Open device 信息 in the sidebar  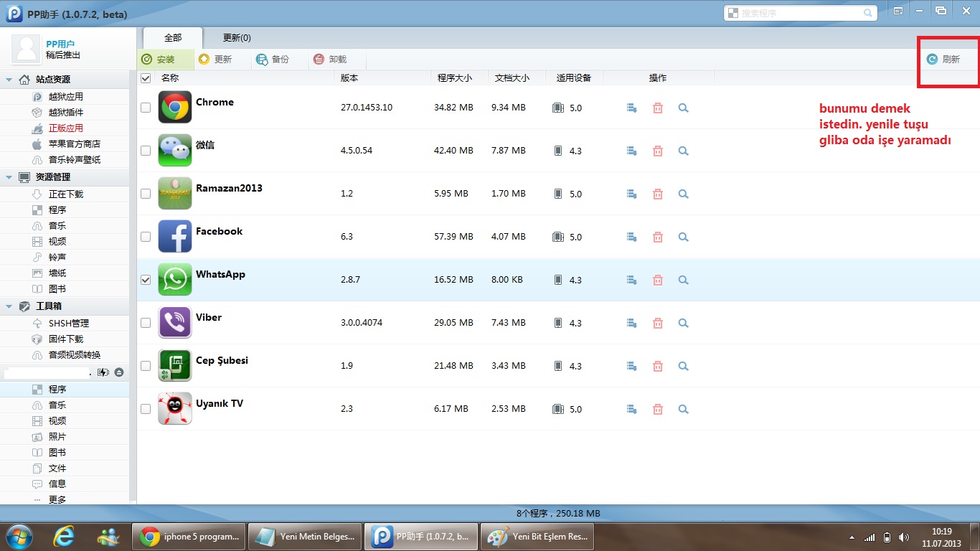[66, 484]
